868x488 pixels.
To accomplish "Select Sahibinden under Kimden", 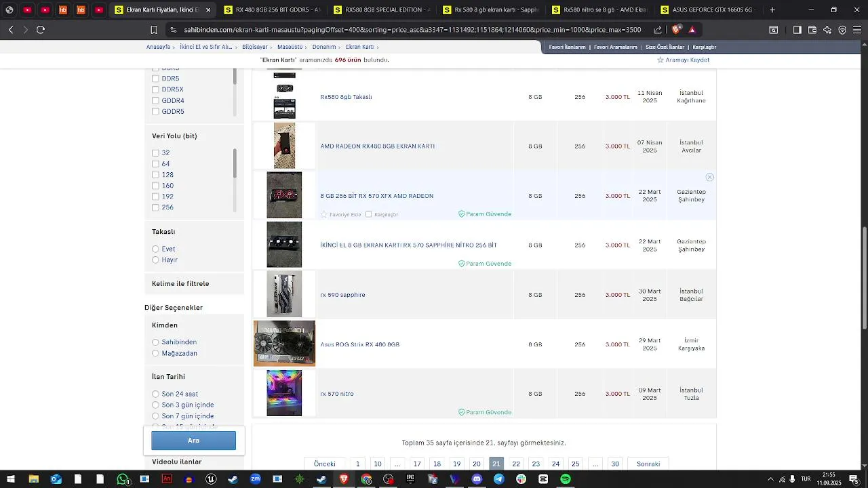I will tap(155, 342).
